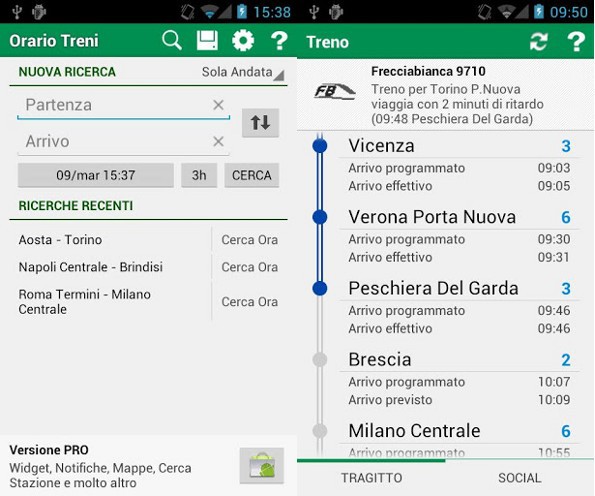Open the 09/mar 15:37 date picker
The height and width of the screenshot is (496, 595).
pos(96,175)
